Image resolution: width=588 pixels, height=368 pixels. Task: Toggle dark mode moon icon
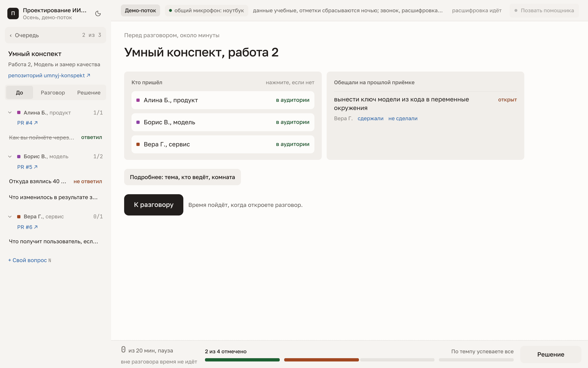coord(98,13)
